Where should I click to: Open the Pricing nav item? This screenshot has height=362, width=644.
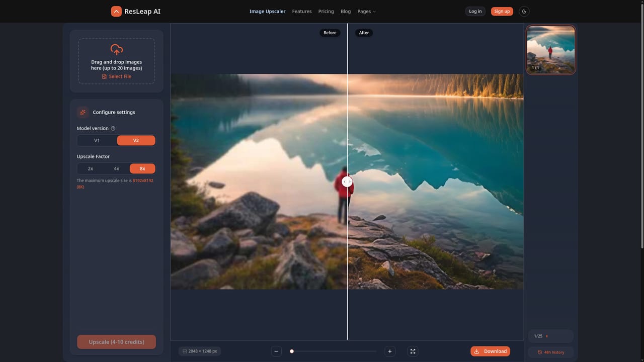(326, 11)
